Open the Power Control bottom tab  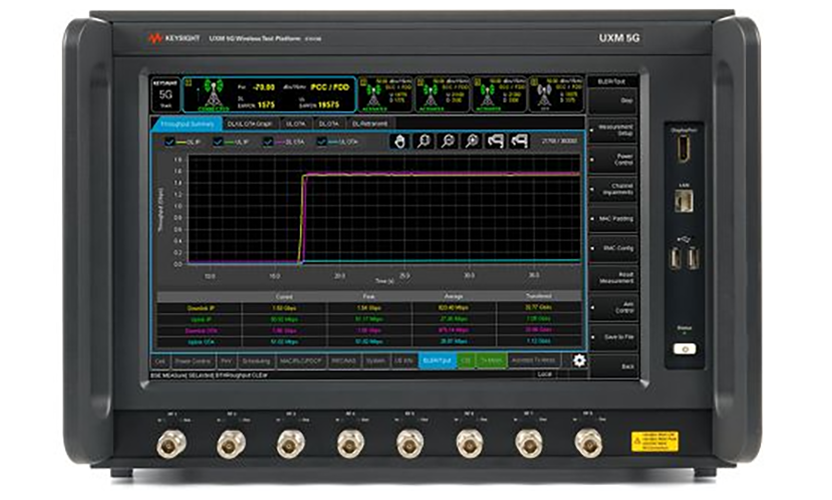[193, 361]
